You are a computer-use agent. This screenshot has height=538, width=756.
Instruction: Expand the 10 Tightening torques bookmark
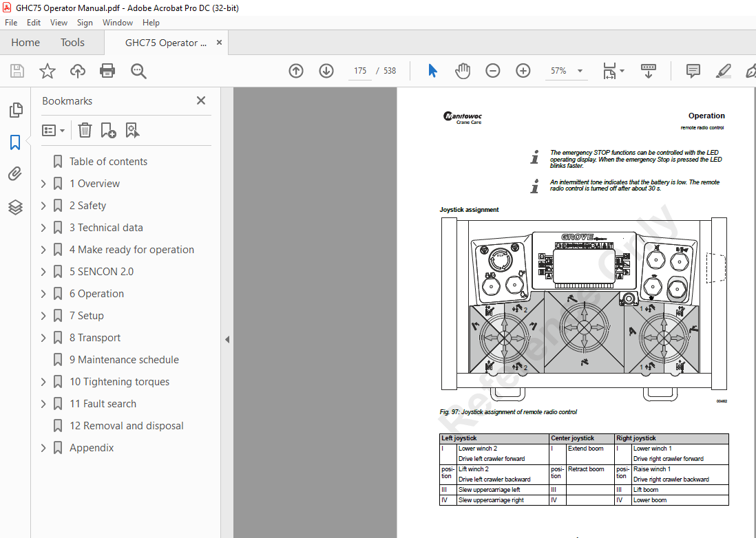point(43,382)
